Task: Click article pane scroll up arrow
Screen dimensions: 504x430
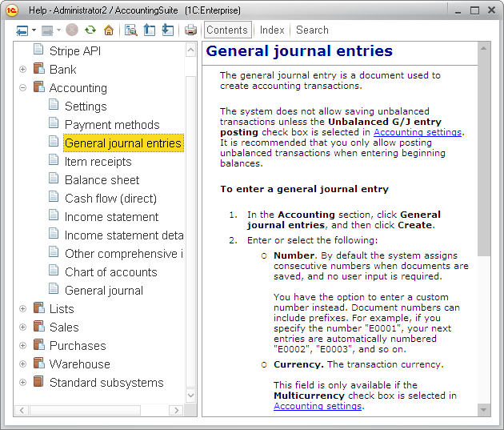Action: pyautogui.click(x=483, y=48)
